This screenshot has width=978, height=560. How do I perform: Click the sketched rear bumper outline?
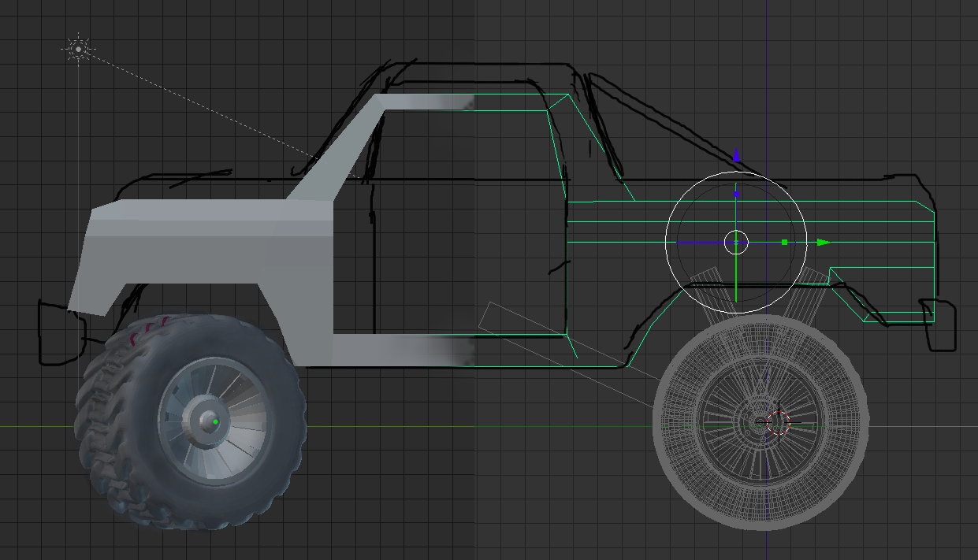click(x=938, y=324)
